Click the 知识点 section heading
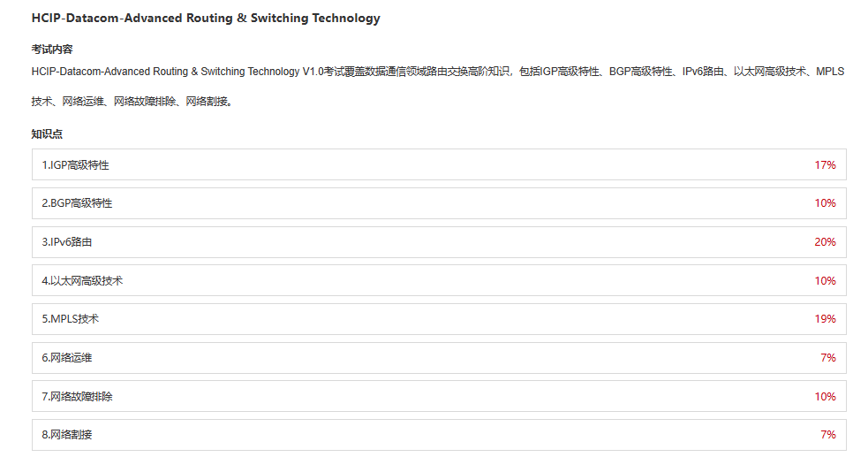 [47, 134]
